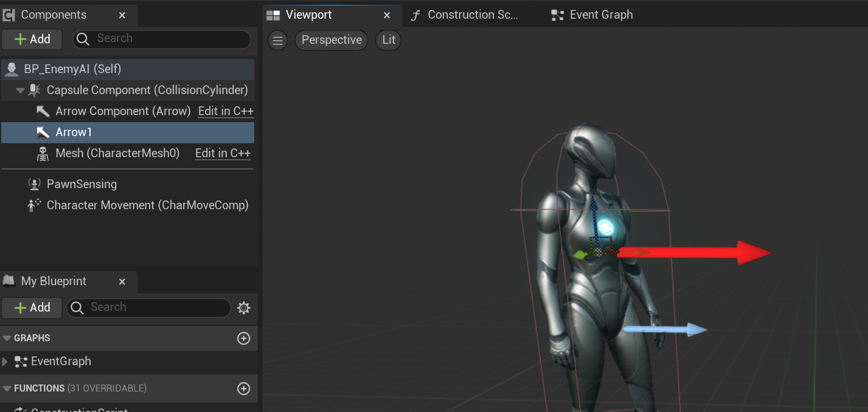Open the Perspective view mode dropdown

pyautogui.click(x=331, y=40)
